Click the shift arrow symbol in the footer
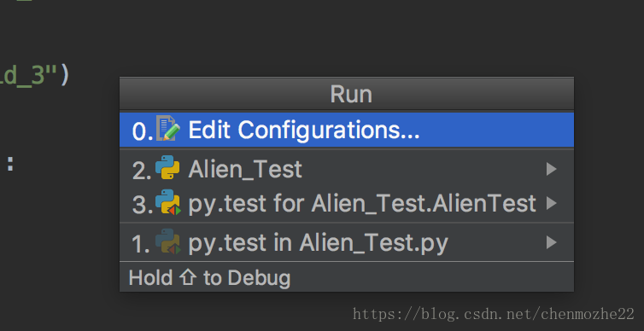The image size is (644, 331). [188, 277]
